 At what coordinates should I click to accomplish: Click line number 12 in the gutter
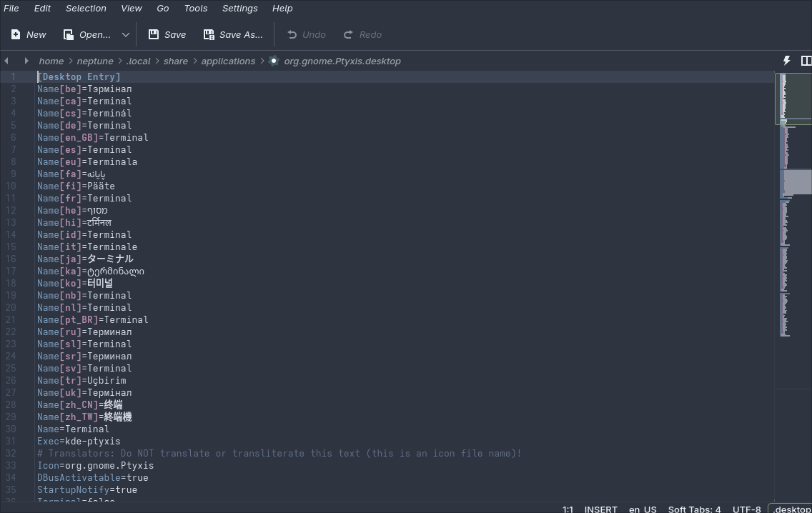tap(11, 211)
